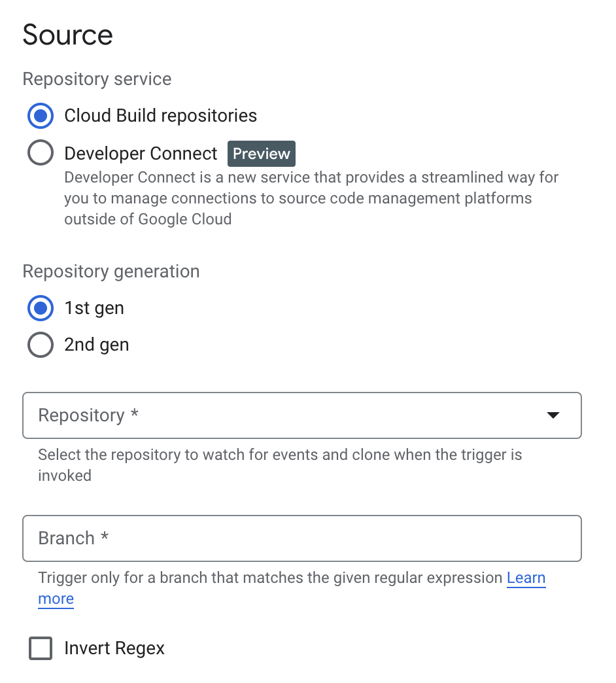
Task: Enable the Invert Regex checkbox
Action: 41,648
